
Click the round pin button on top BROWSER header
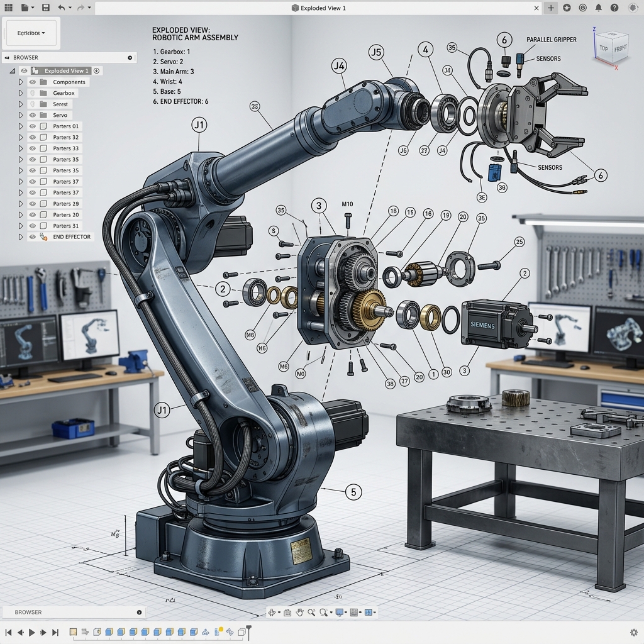click(x=130, y=57)
